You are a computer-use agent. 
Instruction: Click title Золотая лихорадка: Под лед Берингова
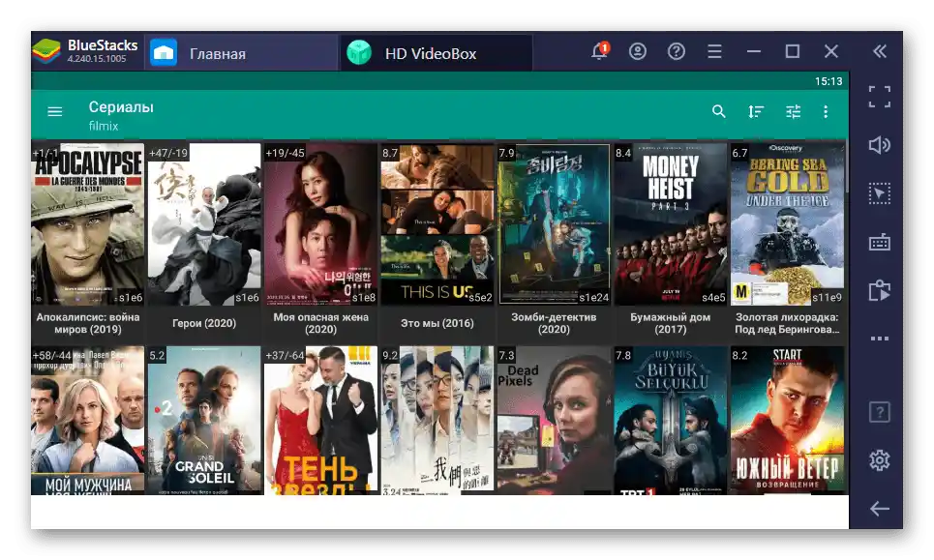787,323
